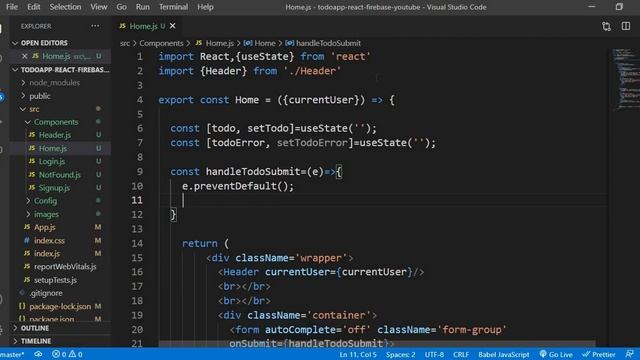Image resolution: width=640 pixels, height=360 pixels.
Task: Expand the Outline panel
Action: point(35,328)
